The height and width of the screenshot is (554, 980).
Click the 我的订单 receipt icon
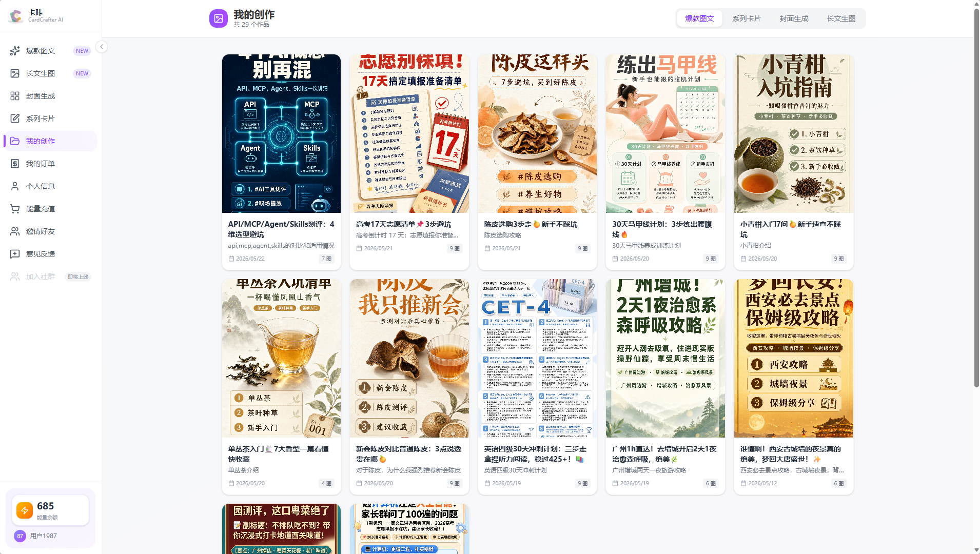pos(15,164)
